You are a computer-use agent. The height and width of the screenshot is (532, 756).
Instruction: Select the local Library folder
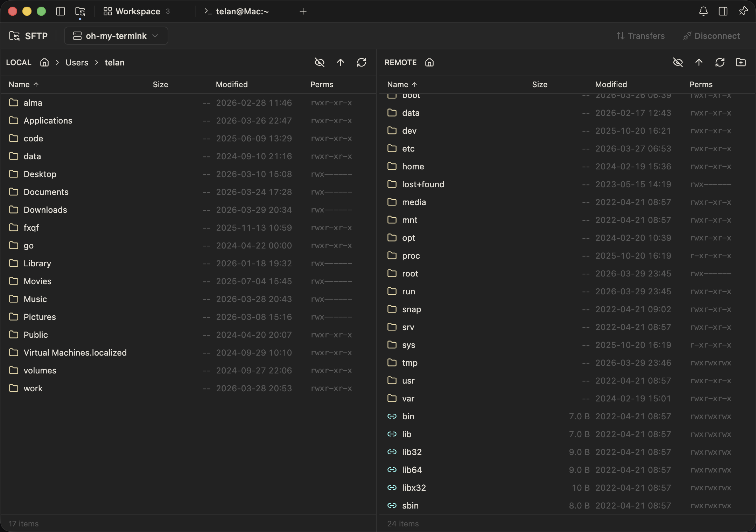point(188,263)
